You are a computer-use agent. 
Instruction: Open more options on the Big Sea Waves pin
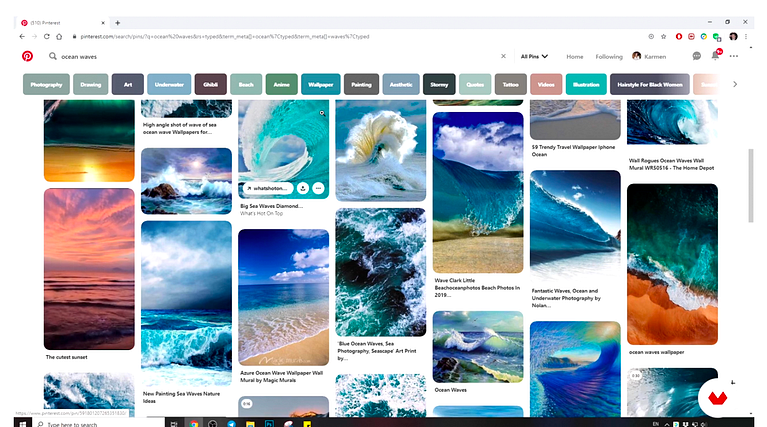318,188
